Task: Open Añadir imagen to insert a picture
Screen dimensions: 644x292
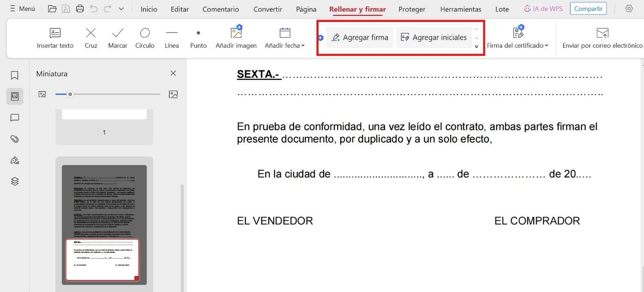Action: pos(236,38)
